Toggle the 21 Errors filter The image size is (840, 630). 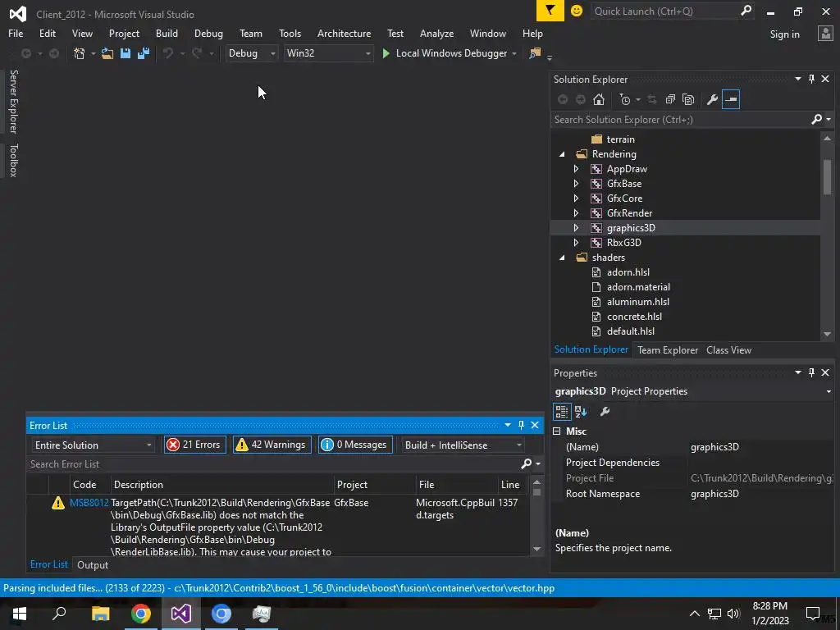195,445
